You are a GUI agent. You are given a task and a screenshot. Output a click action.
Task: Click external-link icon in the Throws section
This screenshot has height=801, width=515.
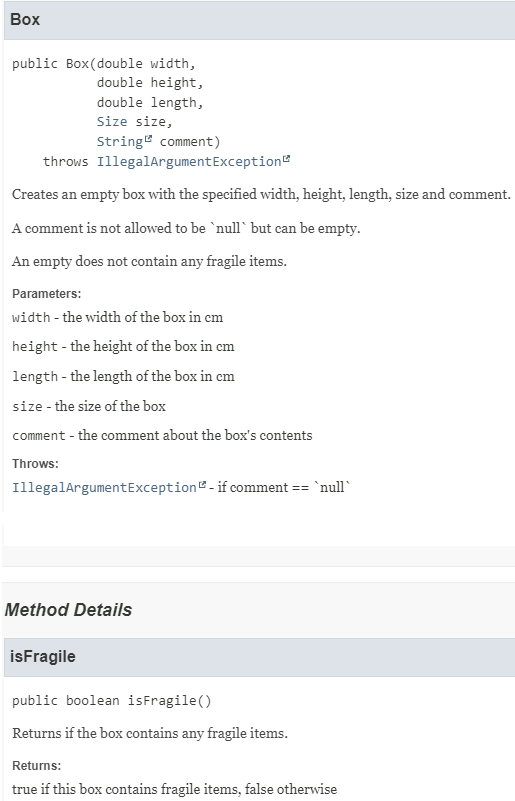pos(202,485)
